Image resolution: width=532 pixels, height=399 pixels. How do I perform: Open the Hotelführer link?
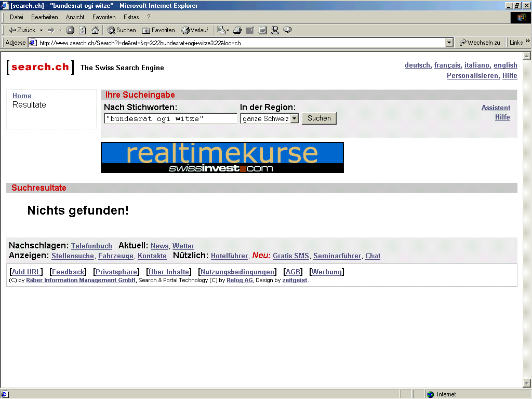point(229,256)
